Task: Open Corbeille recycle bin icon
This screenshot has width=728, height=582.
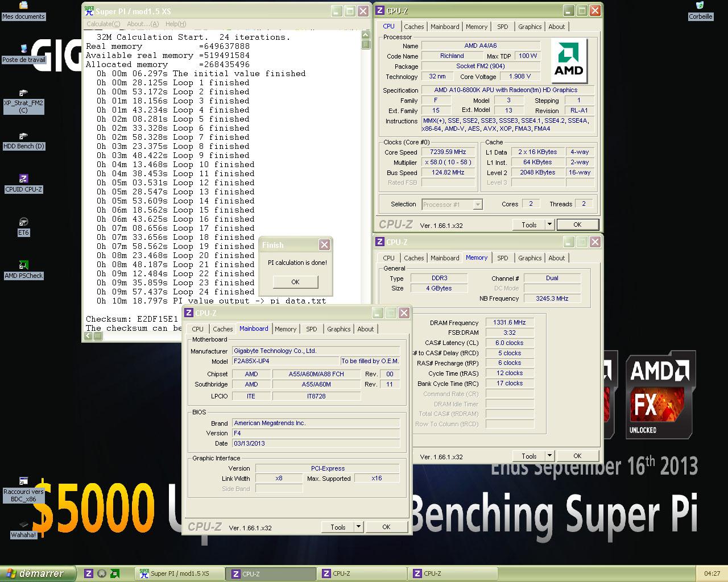Action: click(700, 11)
